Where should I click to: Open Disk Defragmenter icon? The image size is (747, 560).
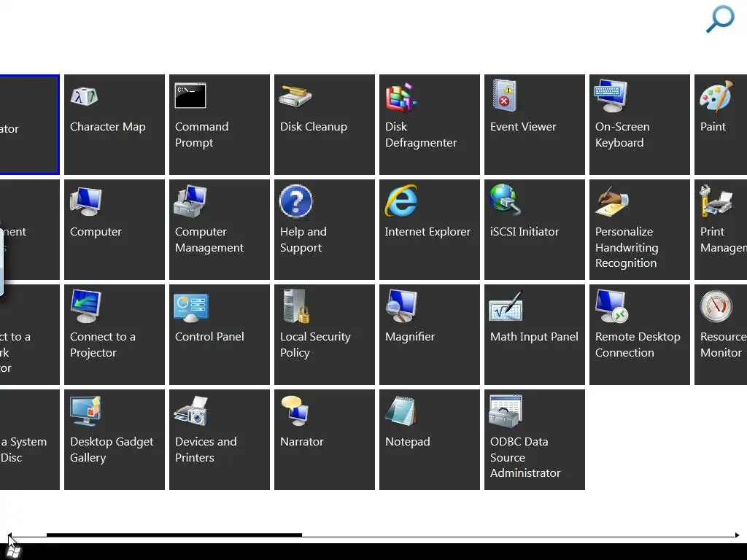(x=400, y=97)
